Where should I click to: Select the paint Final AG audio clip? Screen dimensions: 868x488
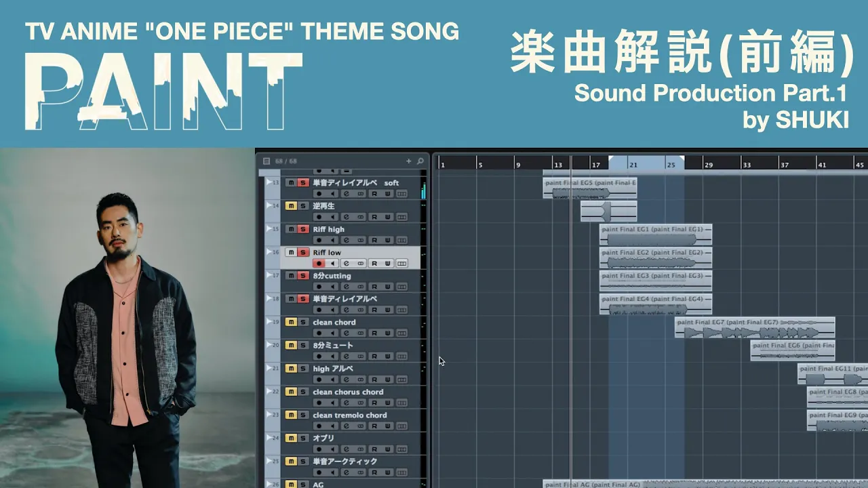point(705,484)
